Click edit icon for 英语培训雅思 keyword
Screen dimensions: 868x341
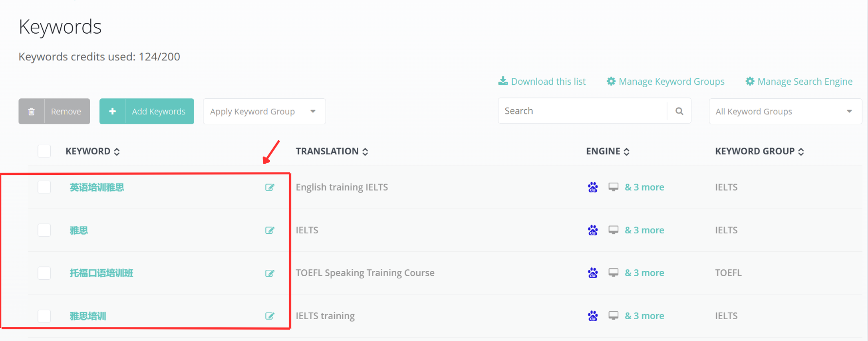[x=270, y=188]
